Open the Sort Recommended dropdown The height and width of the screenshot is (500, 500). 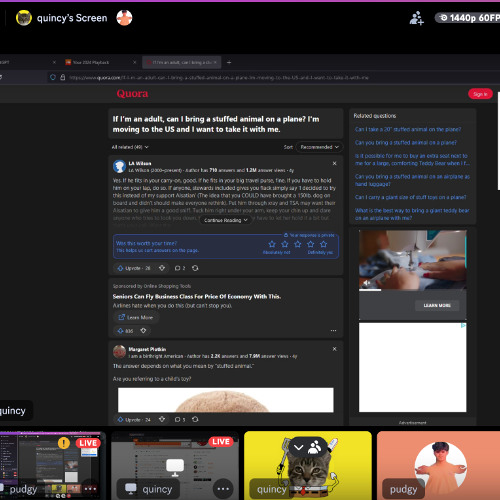[319, 147]
